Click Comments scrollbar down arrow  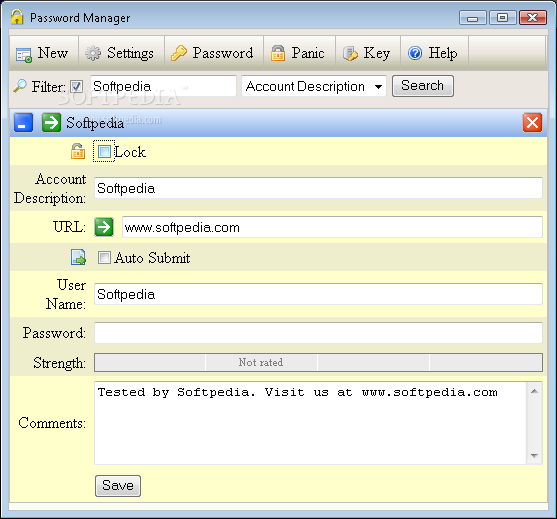pyautogui.click(x=534, y=455)
